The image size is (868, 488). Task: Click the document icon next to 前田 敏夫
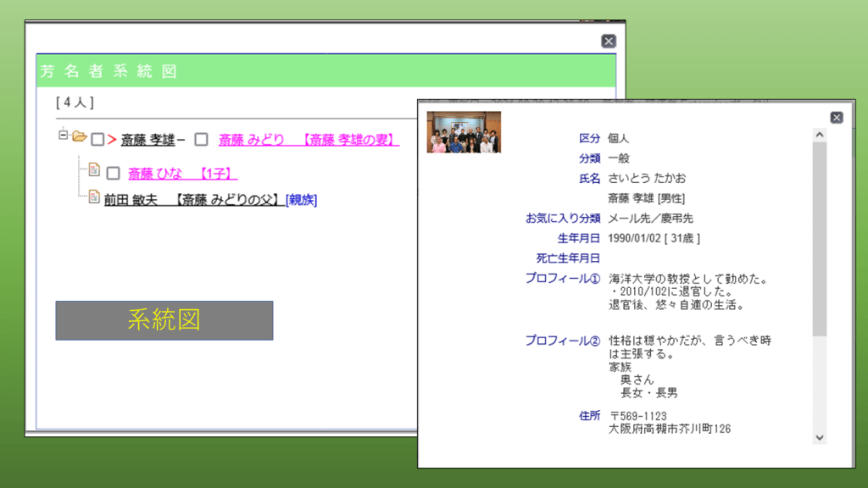click(x=94, y=197)
